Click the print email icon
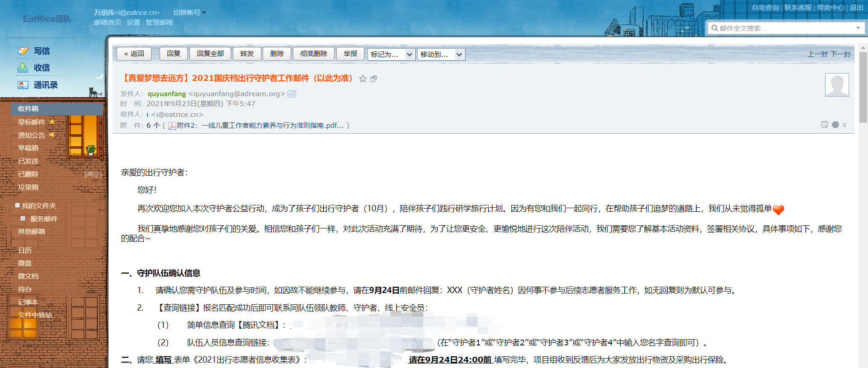868x368 pixels. click(835, 125)
